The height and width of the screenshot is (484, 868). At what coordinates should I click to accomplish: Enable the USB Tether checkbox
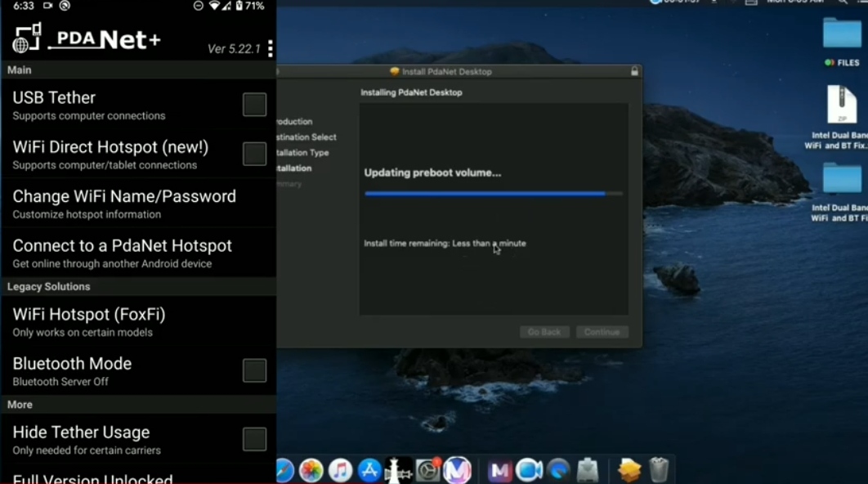coord(255,104)
